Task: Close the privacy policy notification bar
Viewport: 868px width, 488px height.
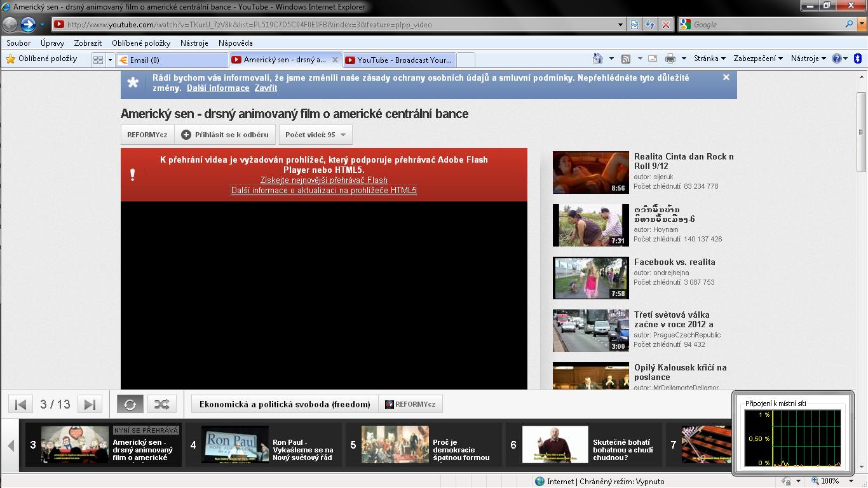Action: 726,78
